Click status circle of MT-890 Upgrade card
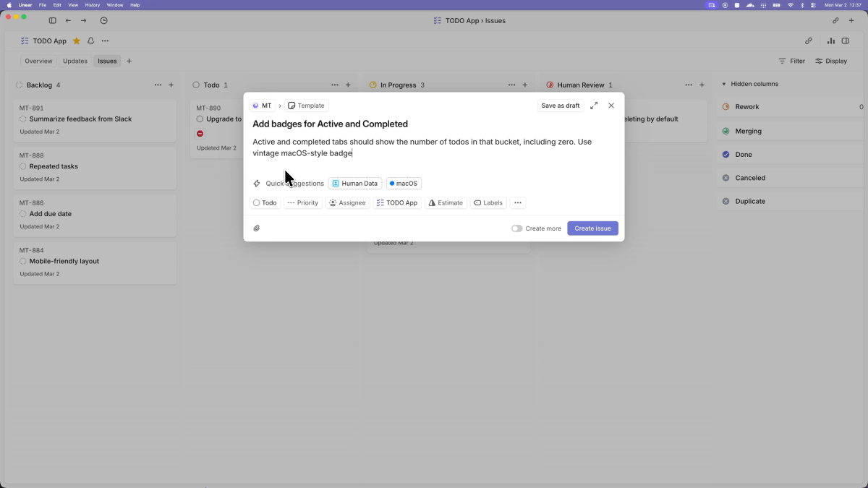The image size is (868, 488). tap(200, 119)
